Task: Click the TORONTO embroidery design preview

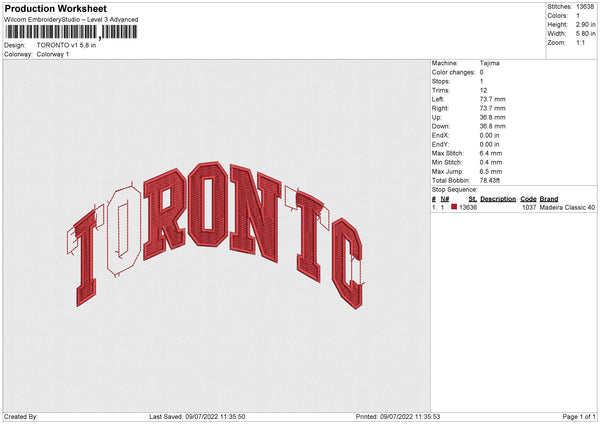Action: 215,235
